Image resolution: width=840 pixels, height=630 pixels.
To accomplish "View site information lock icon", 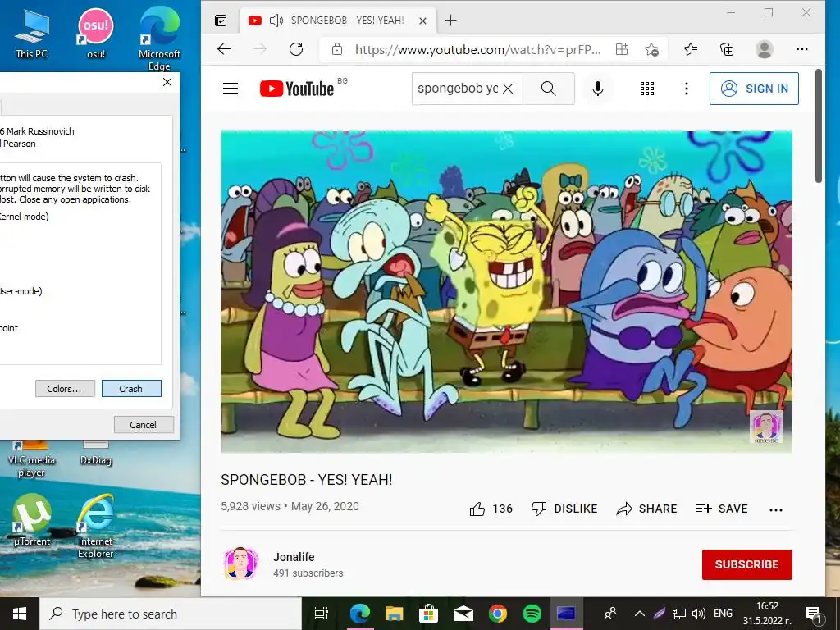I will (x=337, y=50).
